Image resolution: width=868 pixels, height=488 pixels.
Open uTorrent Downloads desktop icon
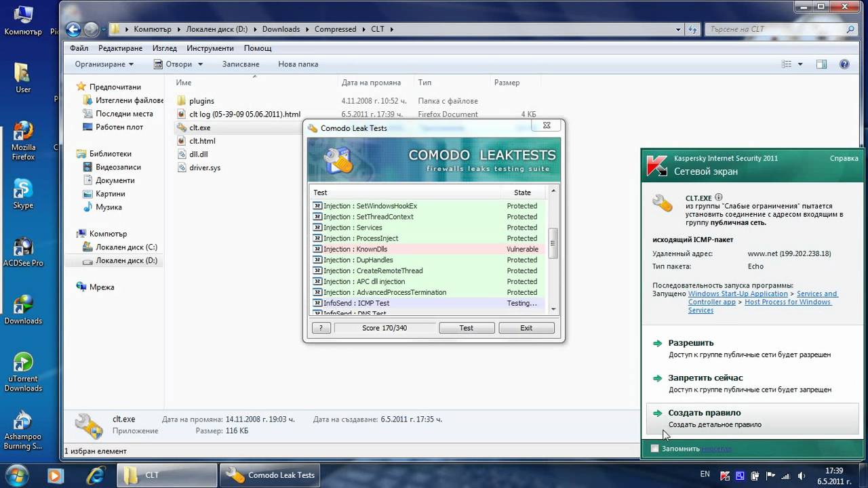coord(23,371)
